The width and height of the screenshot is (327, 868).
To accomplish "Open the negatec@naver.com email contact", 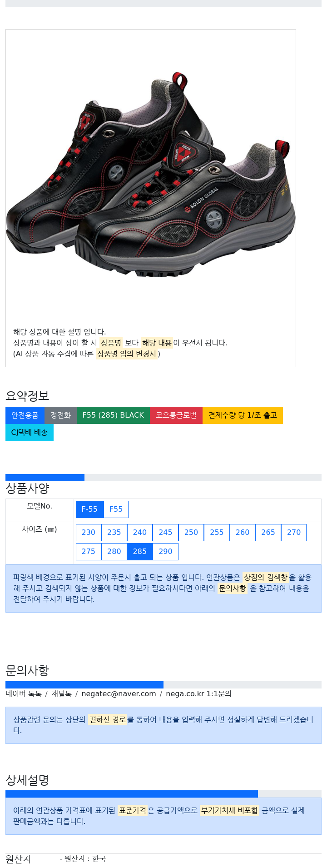I will [x=119, y=693].
